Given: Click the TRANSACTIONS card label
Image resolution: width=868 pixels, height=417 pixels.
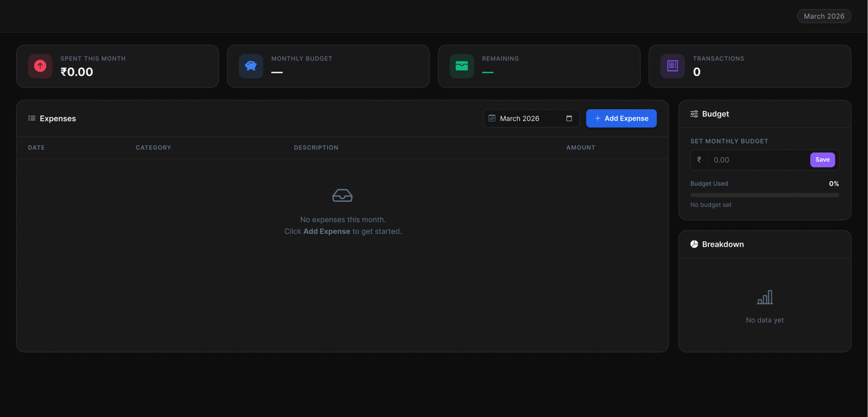Looking at the screenshot, I should (719, 58).
